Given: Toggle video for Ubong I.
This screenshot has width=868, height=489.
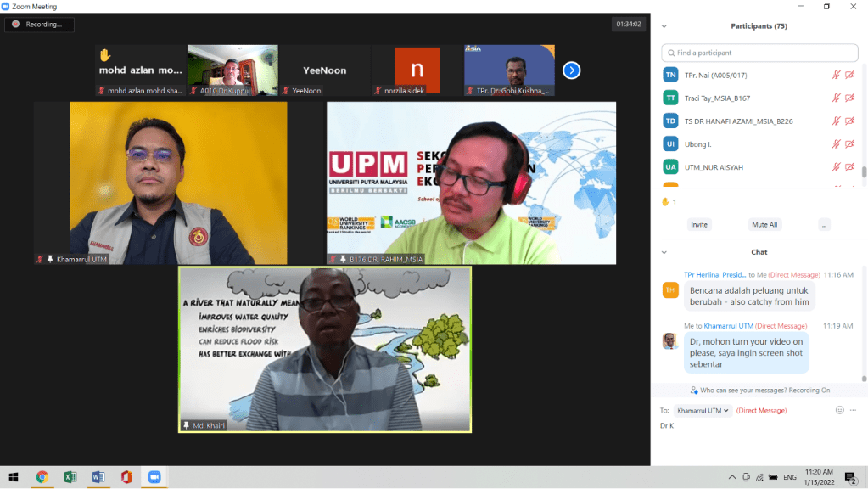Looking at the screenshot, I should click(x=849, y=144).
